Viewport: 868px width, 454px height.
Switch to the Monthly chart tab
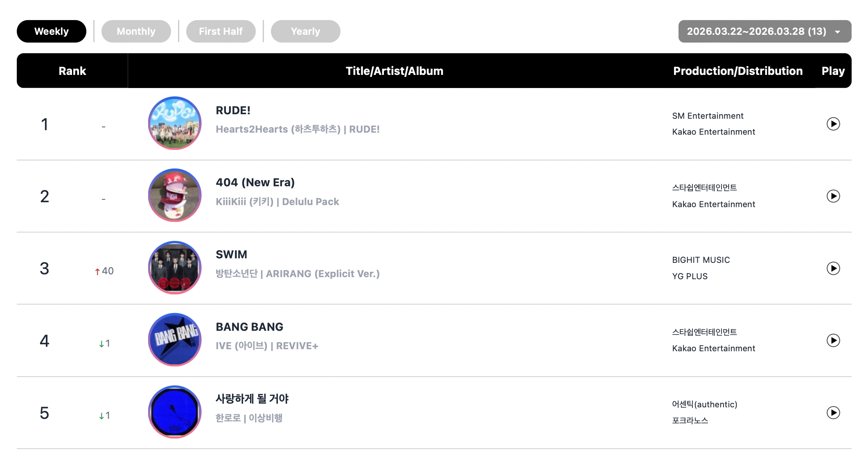click(136, 32)
